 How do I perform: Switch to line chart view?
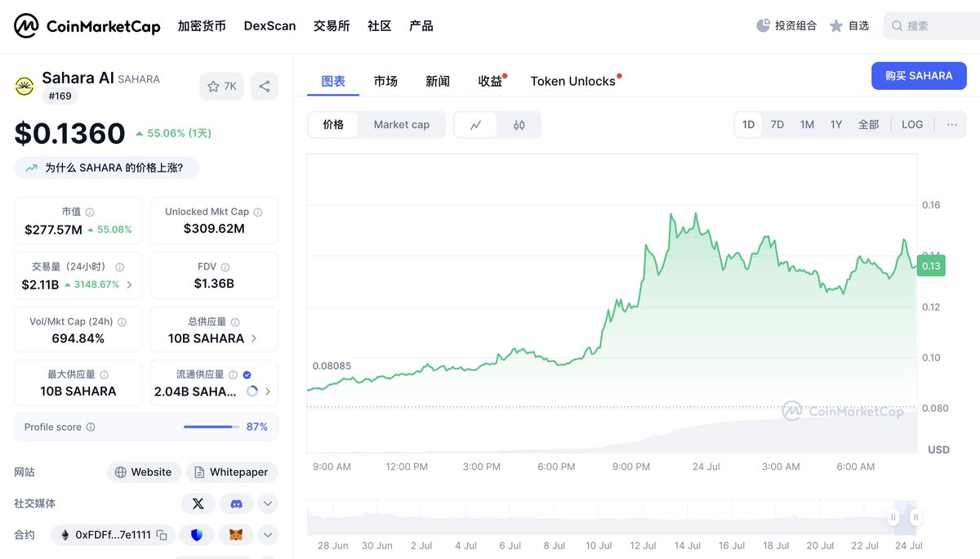tap(476, 125)
